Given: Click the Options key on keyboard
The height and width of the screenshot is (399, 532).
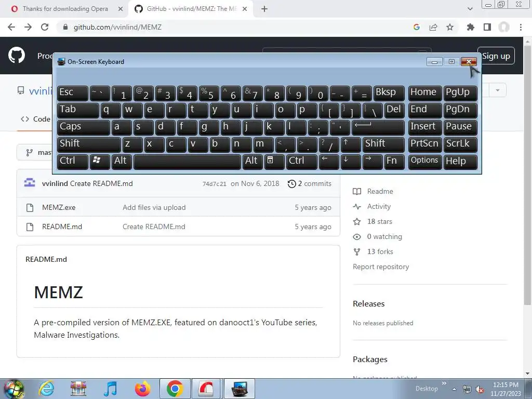Looking at the screenshot, I should [x=425, y=161].
